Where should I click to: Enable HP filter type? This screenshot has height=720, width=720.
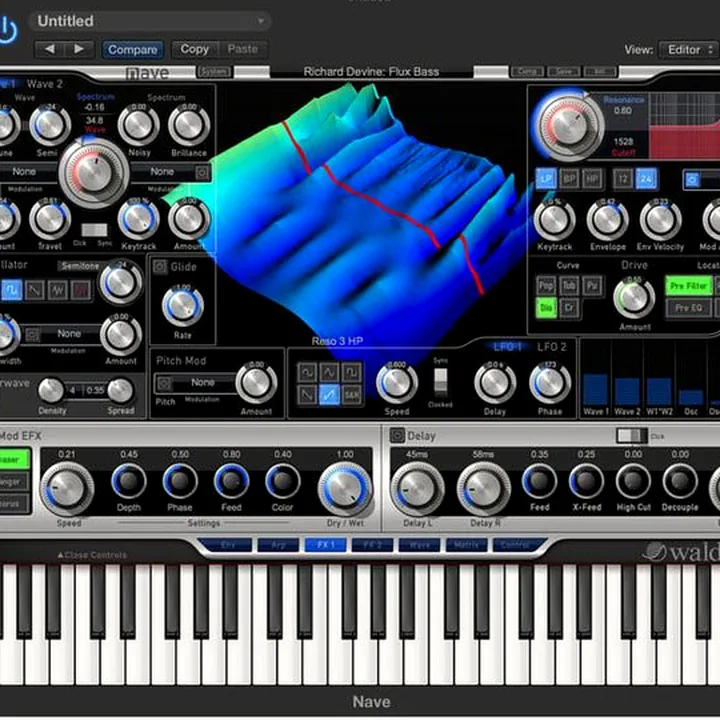pyautogui.click(x=592, y=179)
